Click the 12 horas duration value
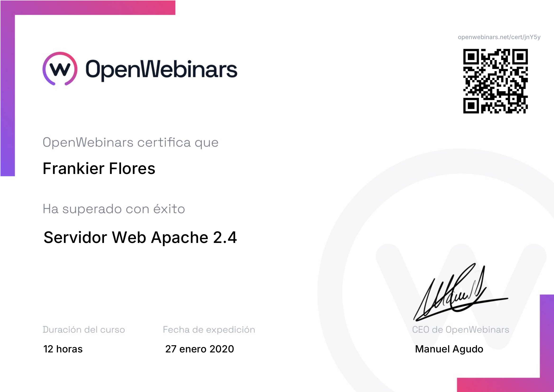The width and height of the screenshot is (554, 392). click(63, 349)
